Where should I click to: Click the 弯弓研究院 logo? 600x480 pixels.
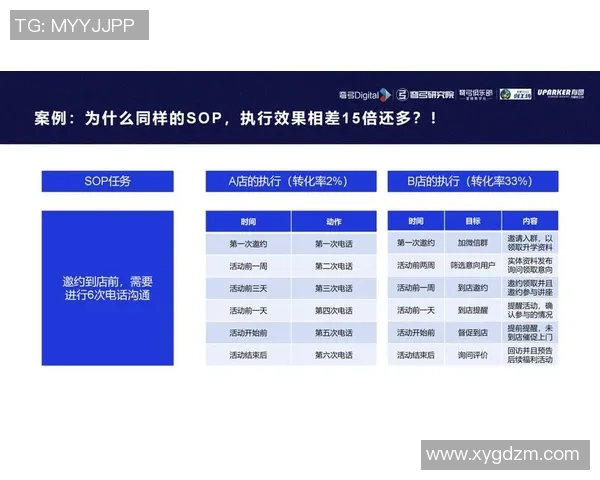[x=425, y=95]
